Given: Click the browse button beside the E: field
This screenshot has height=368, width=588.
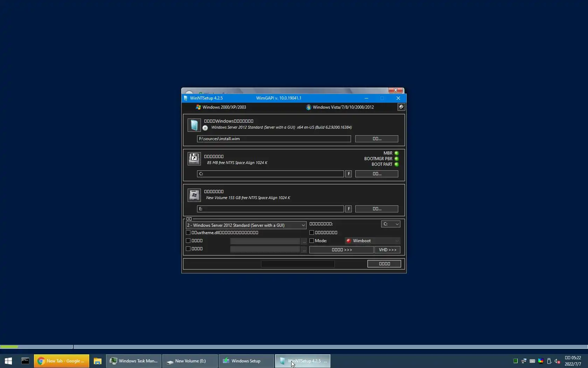Looking at the screenshot, I should coord(377,209).
